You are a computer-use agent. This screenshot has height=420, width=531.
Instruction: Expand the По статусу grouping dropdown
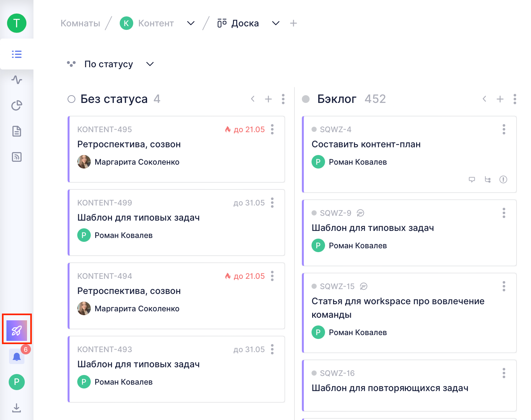(x=150, y=64)
